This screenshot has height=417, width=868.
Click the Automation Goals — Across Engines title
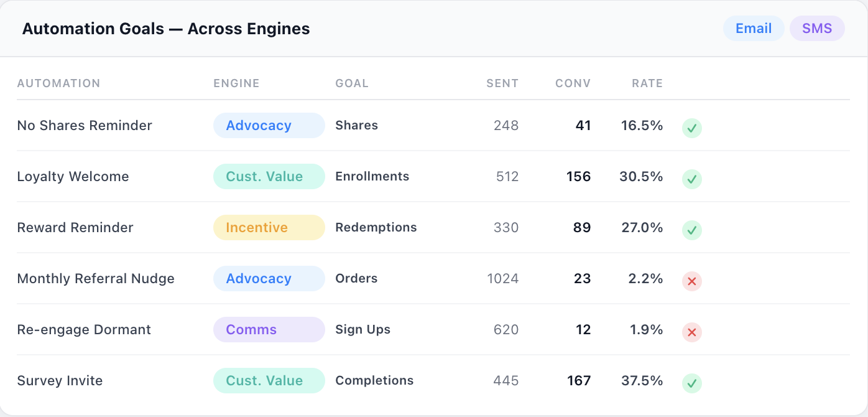(x=166, y=29)
